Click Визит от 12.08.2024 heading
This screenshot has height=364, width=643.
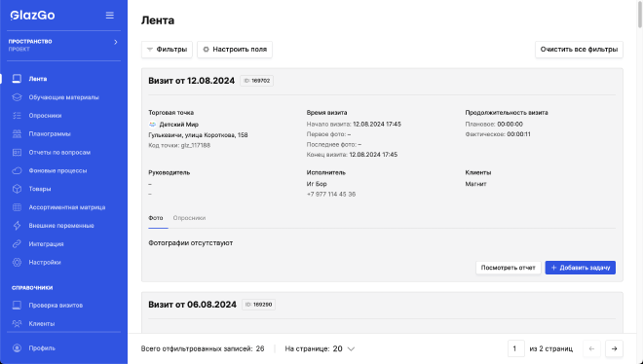[x=192, y=81]
